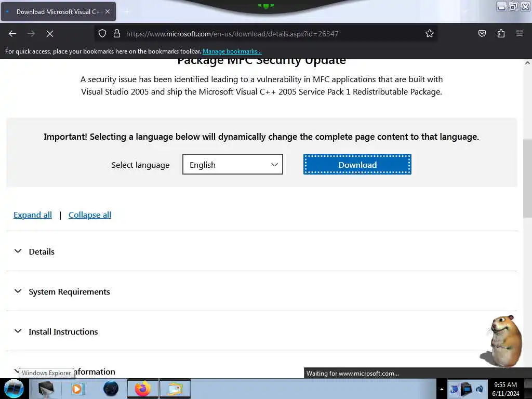Click the Collapse all link
This screenshot has width=532, height=399.
[x=90, y=215]
